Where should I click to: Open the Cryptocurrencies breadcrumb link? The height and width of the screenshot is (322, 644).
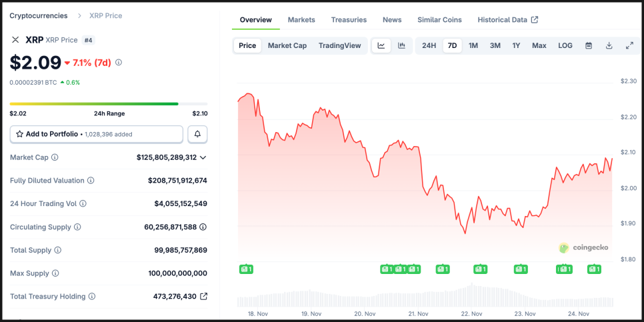38,15
